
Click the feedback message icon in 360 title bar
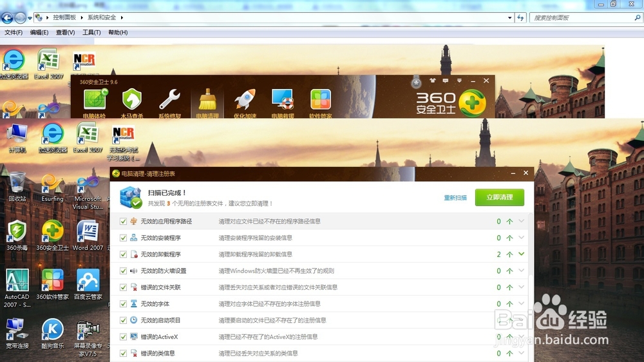pyautogui.click(x=446, y=81)
